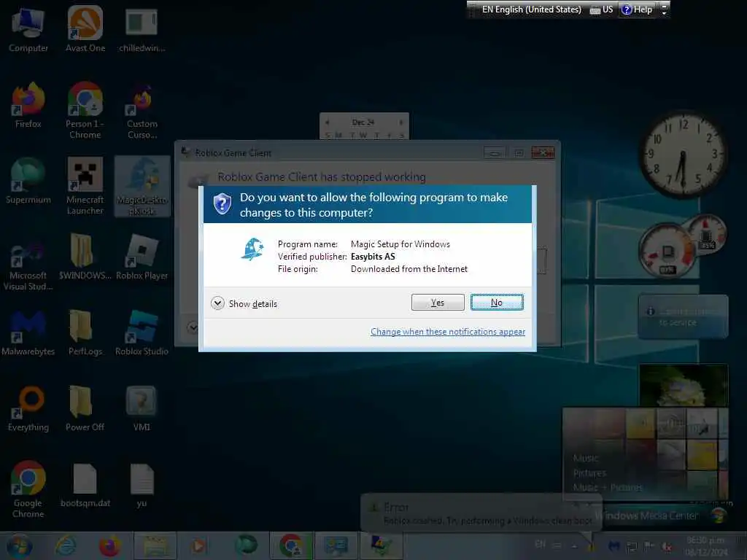Click the Magic Setup wizard hat icon

tap(252, 249)
